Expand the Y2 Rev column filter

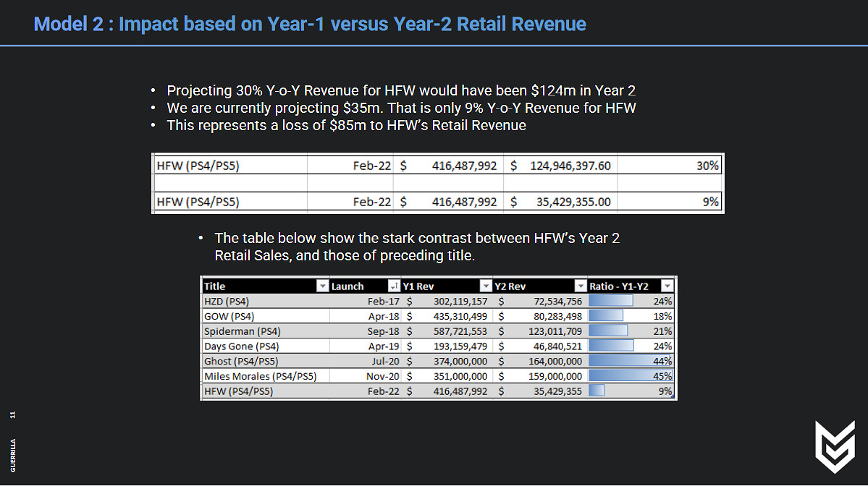[x=579, y=286]
